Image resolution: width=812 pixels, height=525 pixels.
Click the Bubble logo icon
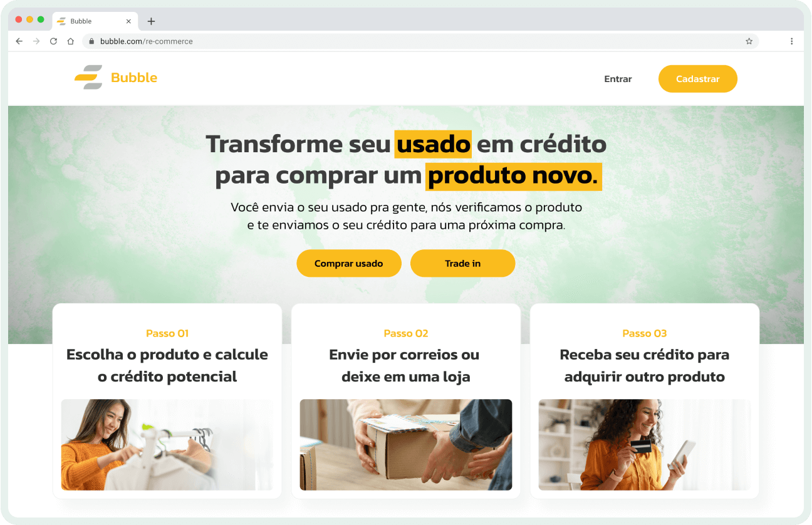tap(88, 78)
